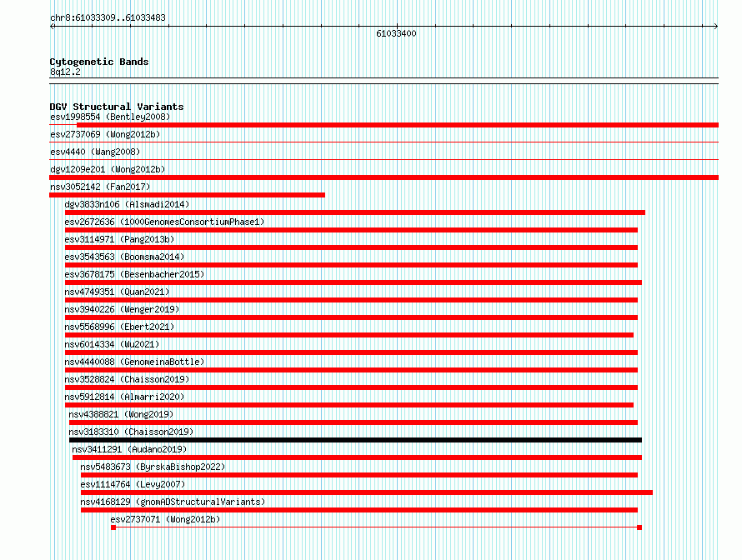The image size is (742, 560).
Task: Click the 61033400 ruler position label
Action: click(x=396, y=33)
